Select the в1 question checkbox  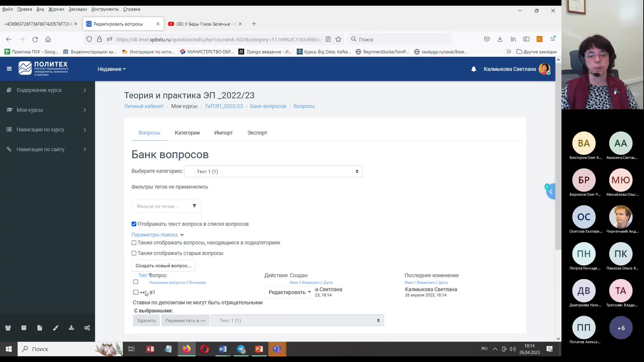click(x=136, y=292)
